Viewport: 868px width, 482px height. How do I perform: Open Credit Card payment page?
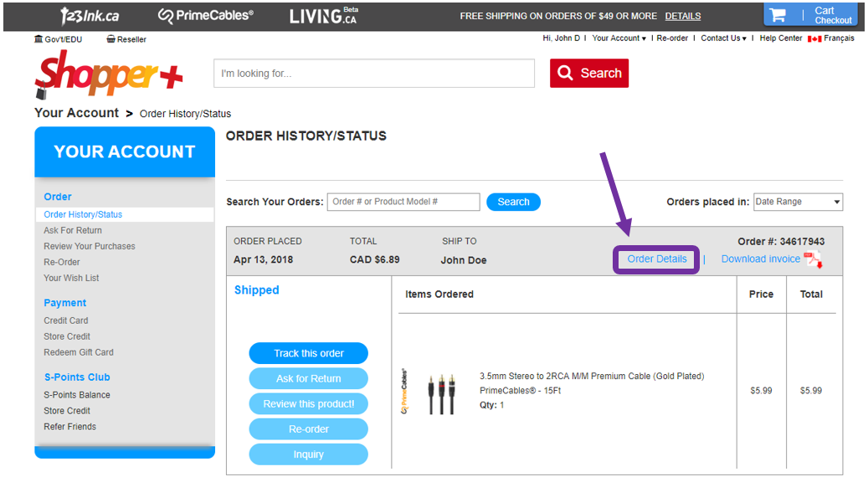pyautogui.click(x=65, y=320)
